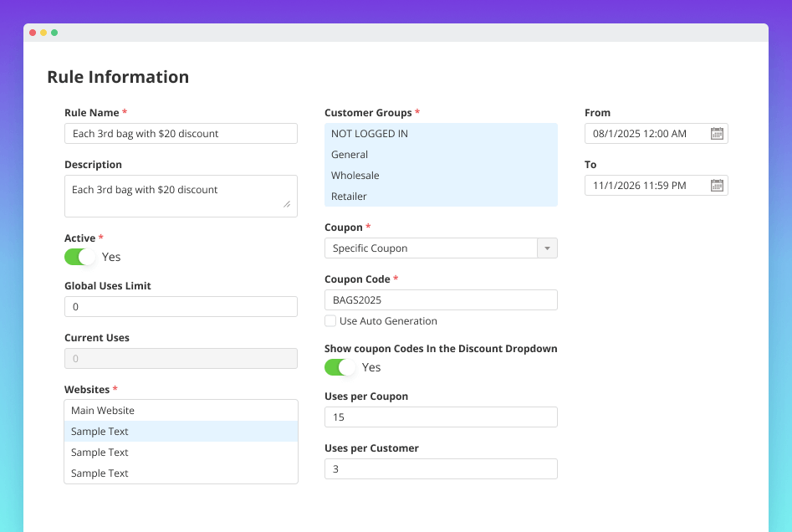The image size is (792, 532).
Task: Click the Global Uses Limit field
Action: pyautogui.click(x=181, y=306)
